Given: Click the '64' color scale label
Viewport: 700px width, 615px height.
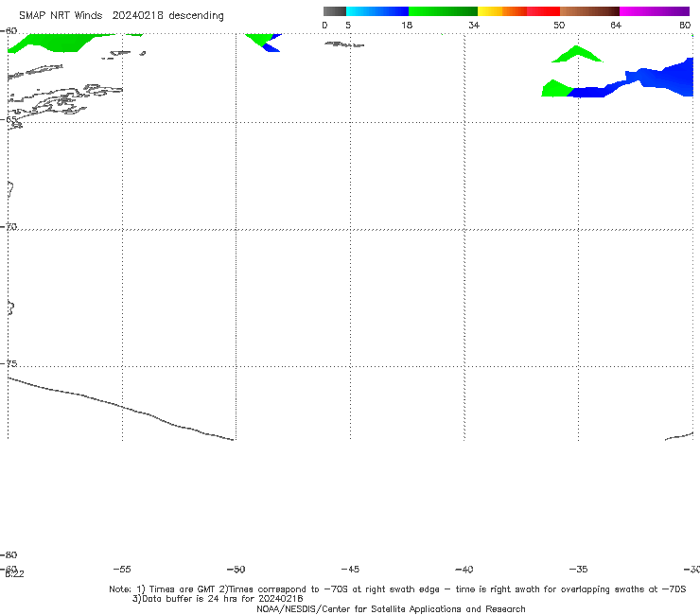Looking at the screenshot, I should [x=616, y=25].
